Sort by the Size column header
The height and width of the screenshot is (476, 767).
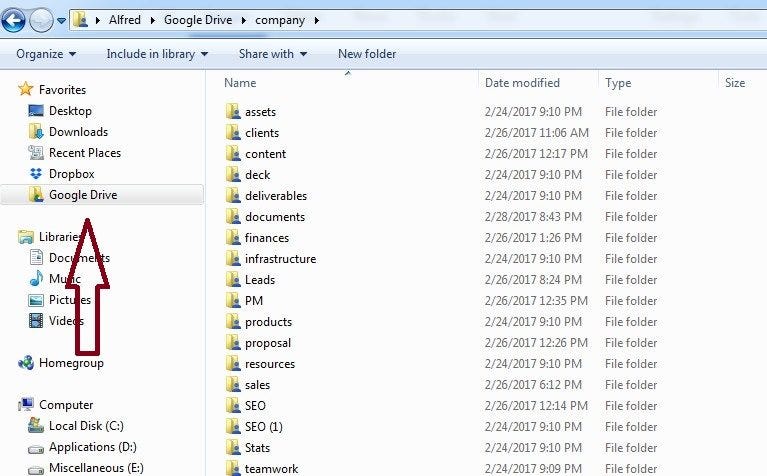[735, 83]
